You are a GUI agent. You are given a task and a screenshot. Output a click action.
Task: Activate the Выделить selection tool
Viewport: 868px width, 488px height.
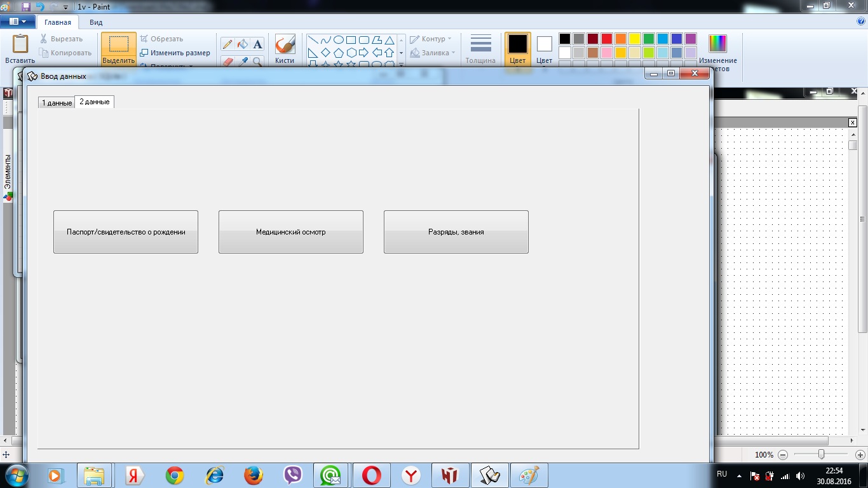[119, 48]
